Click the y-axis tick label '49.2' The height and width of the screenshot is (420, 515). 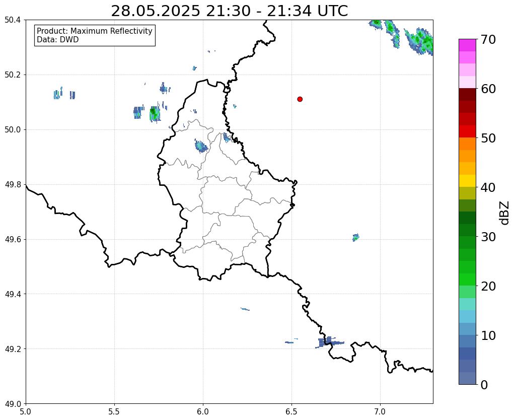click(13, 349)
